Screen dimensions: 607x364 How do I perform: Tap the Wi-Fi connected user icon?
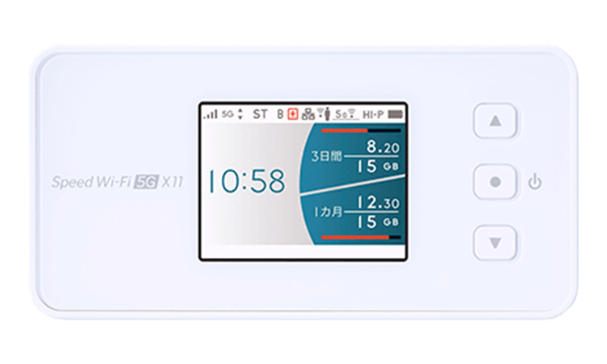pyautogui.click(x=324, y=114)
